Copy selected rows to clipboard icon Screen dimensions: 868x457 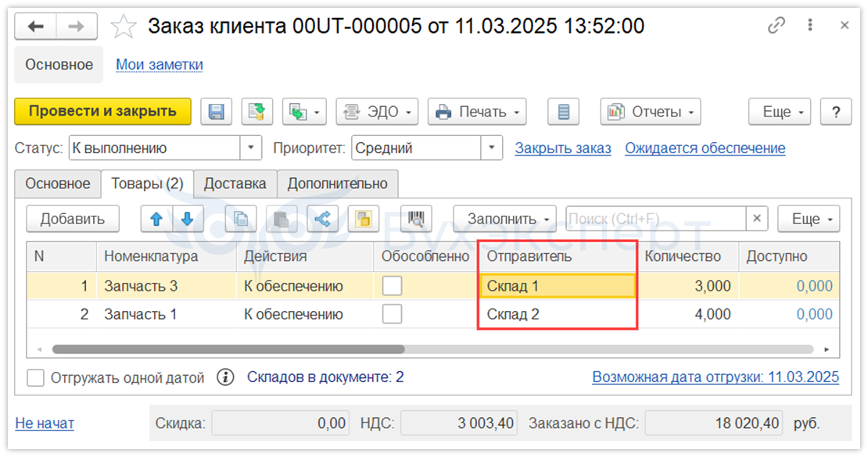[241, 219]
